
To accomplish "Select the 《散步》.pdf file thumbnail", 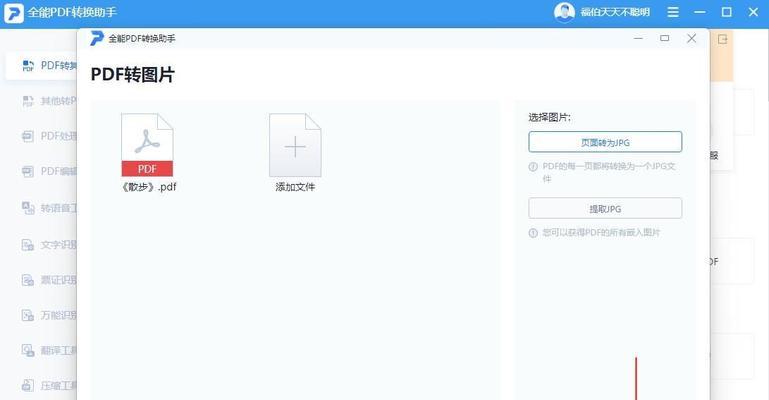I will pos(147,145).
